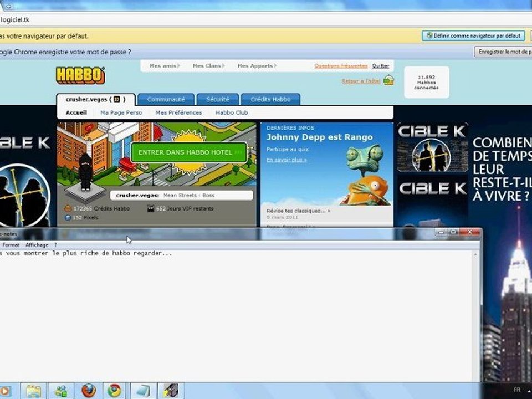This screenshot has height=399, width=532.
Task: Open the Habbo Club sub-tab
Action: 232,112
